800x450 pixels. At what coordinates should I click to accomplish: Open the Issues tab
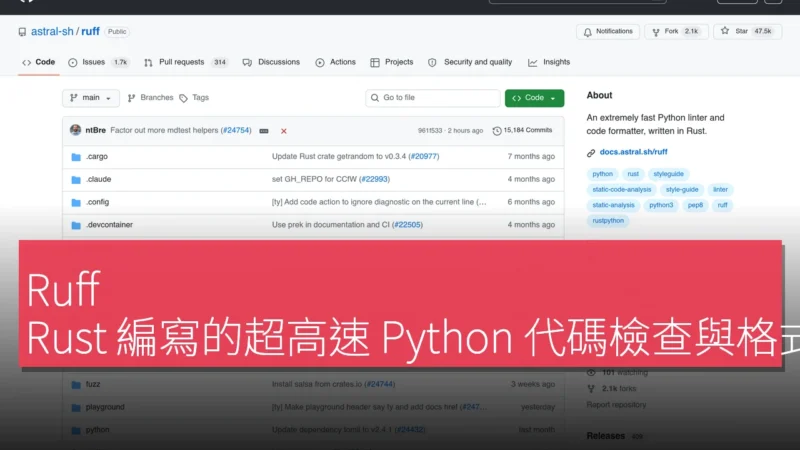coord(100,62)
